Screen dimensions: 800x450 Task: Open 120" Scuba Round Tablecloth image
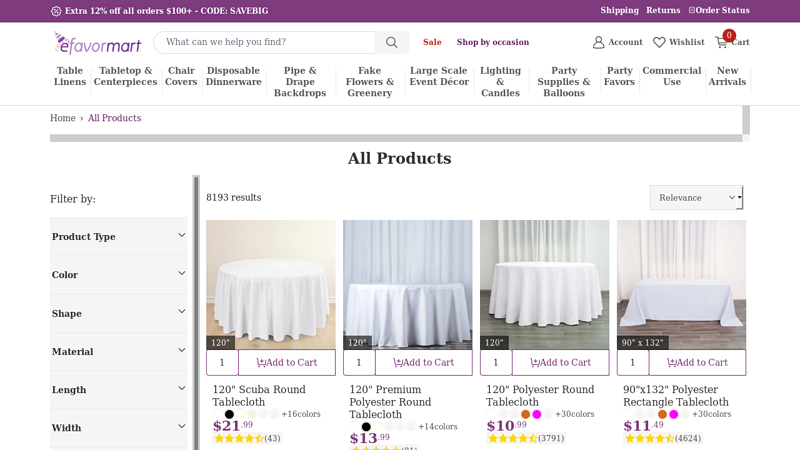(271, 285)
